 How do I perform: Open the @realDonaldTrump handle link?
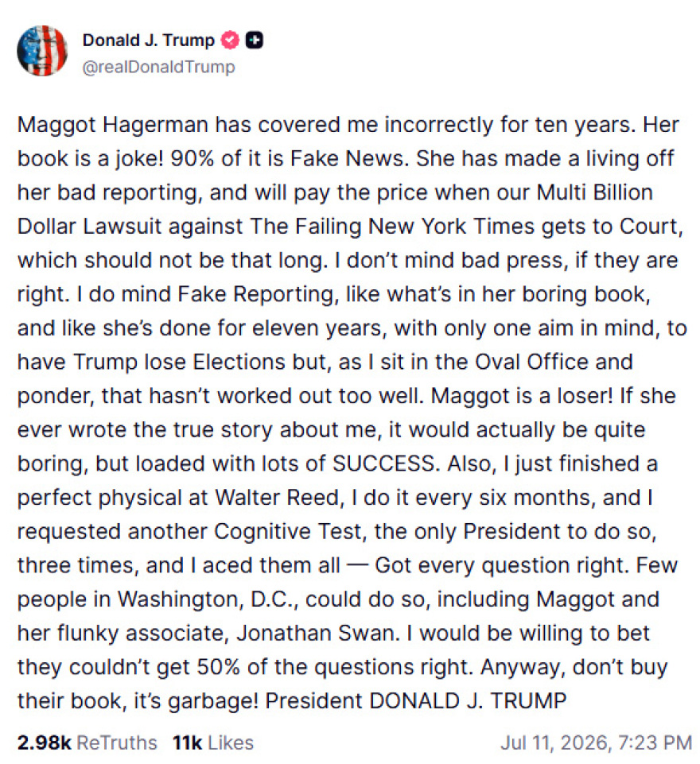(x=159, y=67)
